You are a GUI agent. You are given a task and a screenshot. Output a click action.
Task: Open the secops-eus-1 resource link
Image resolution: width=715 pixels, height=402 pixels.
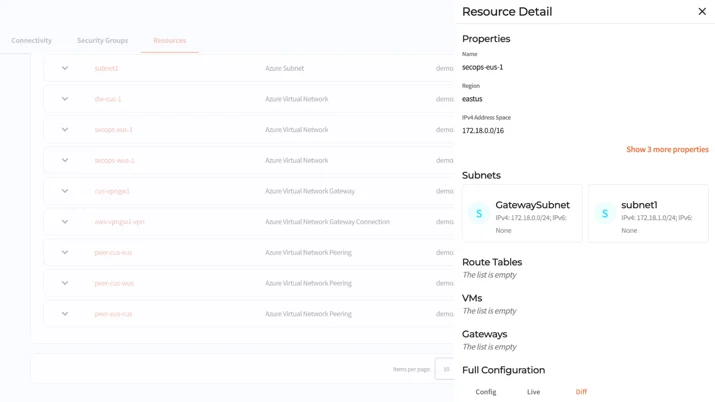114,129
